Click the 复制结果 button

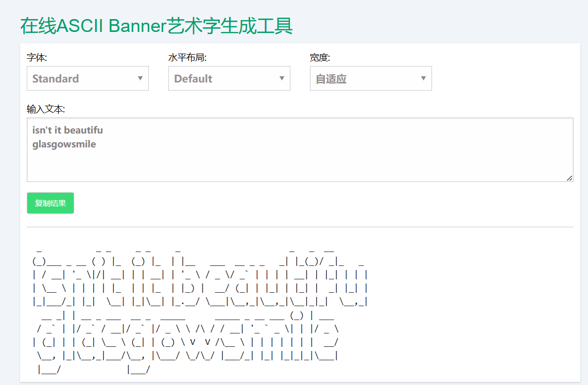pos(50,203)
